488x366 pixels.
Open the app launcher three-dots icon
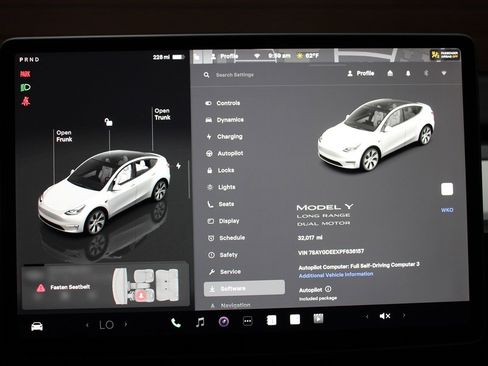pos(247,321)
